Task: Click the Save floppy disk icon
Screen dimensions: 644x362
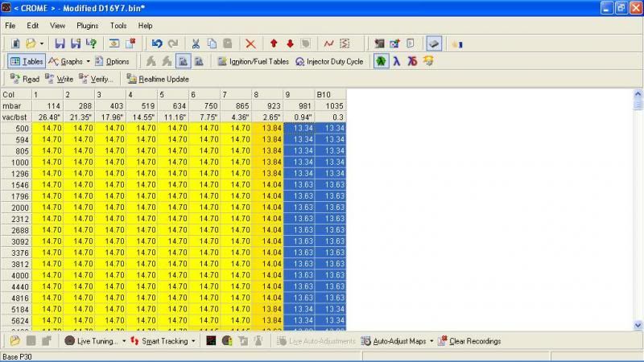Action: [x=59, y=43]
